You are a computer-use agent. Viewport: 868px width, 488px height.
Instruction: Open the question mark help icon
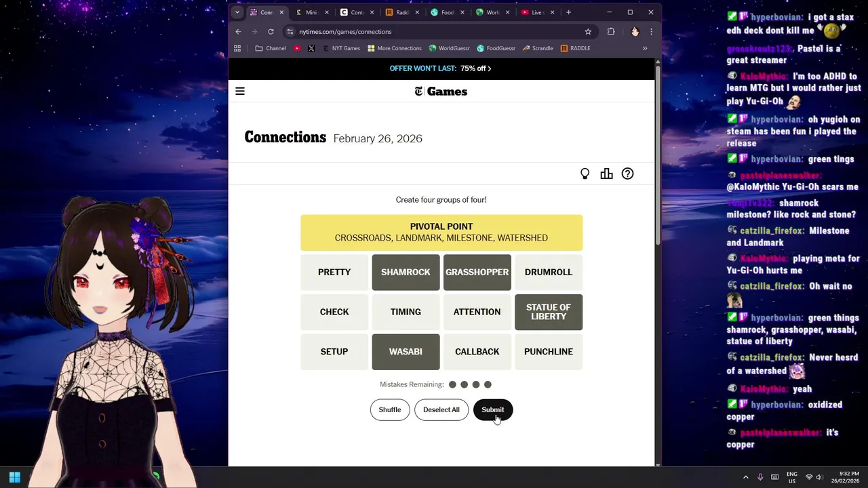point(628,174)
